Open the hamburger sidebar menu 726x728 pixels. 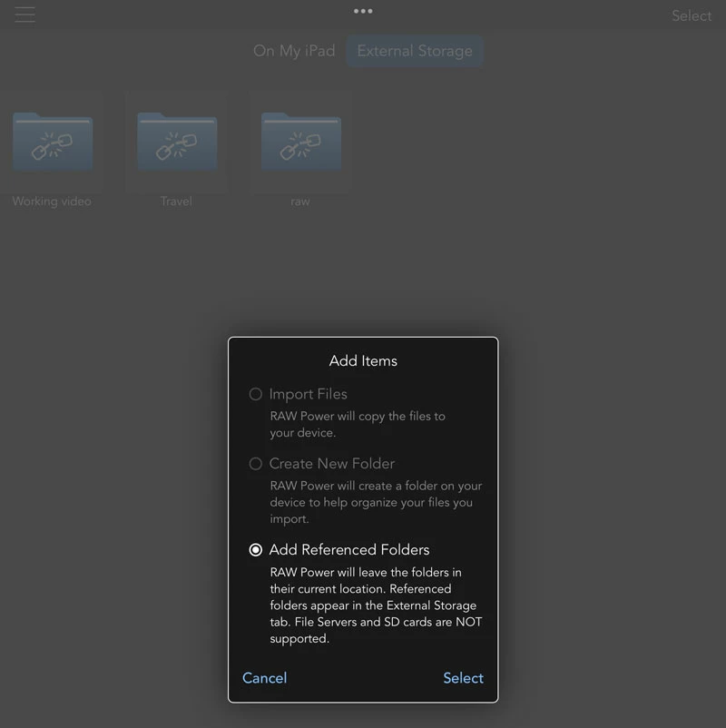point(25,15)
